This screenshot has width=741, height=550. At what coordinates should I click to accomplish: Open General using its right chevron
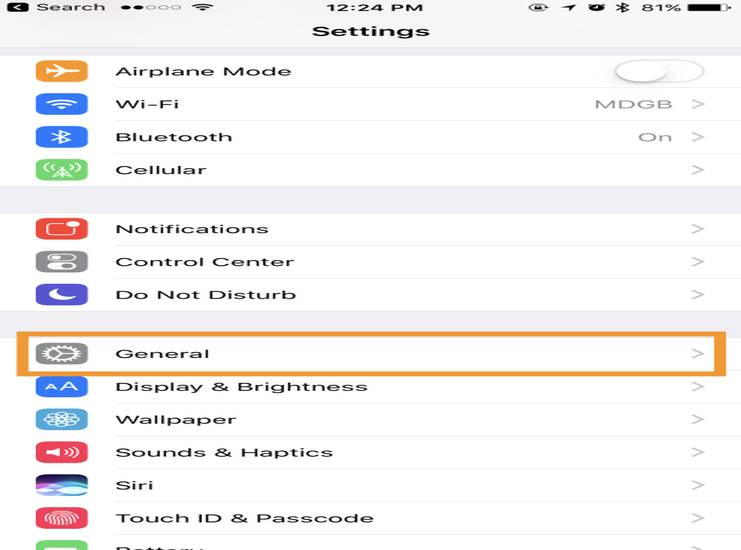pyautogui.click(x=698, y=354)
